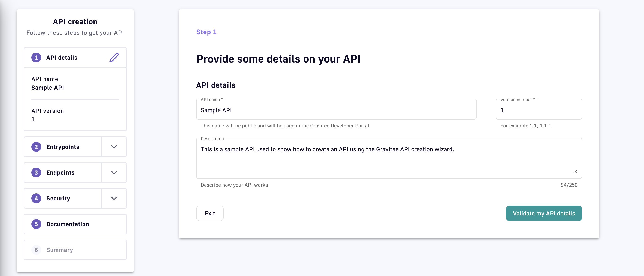Select the Entrypoints step label

[63, 147]
